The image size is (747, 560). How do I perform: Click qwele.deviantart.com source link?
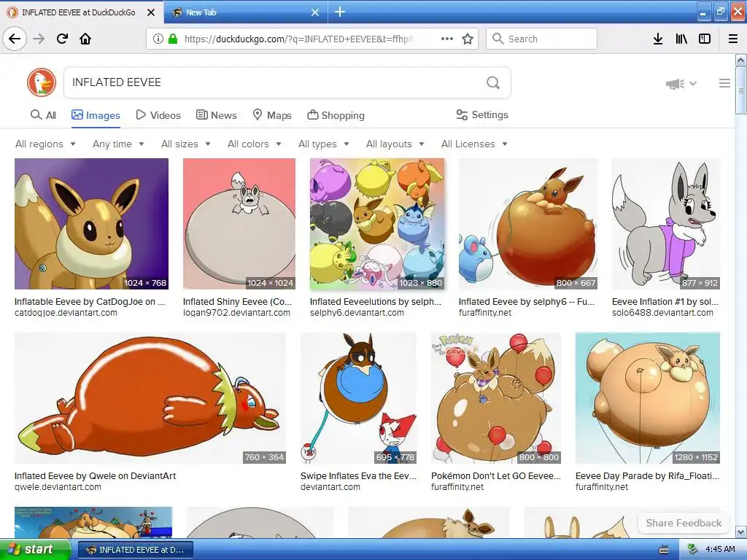coord(58,487)
